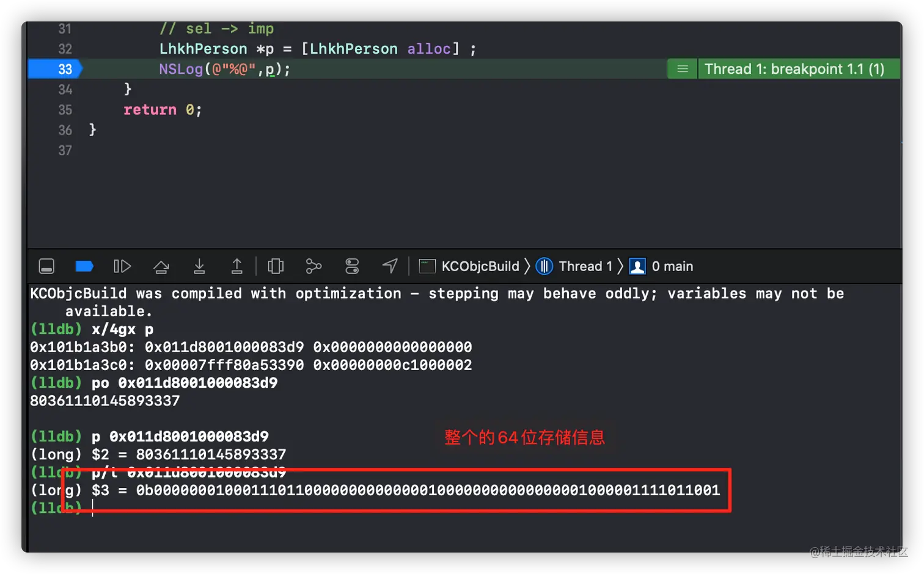This screenshot has height=574, width=924.
Task: Click the breakpoint annotation lines icon
Action: [683, 69]
